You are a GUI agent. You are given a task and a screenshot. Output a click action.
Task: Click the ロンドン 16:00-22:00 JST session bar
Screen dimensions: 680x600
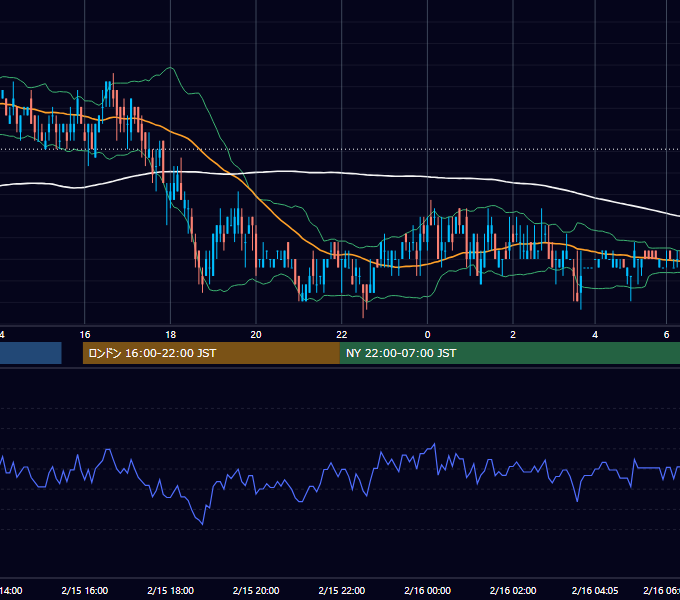tap(211, 353)
